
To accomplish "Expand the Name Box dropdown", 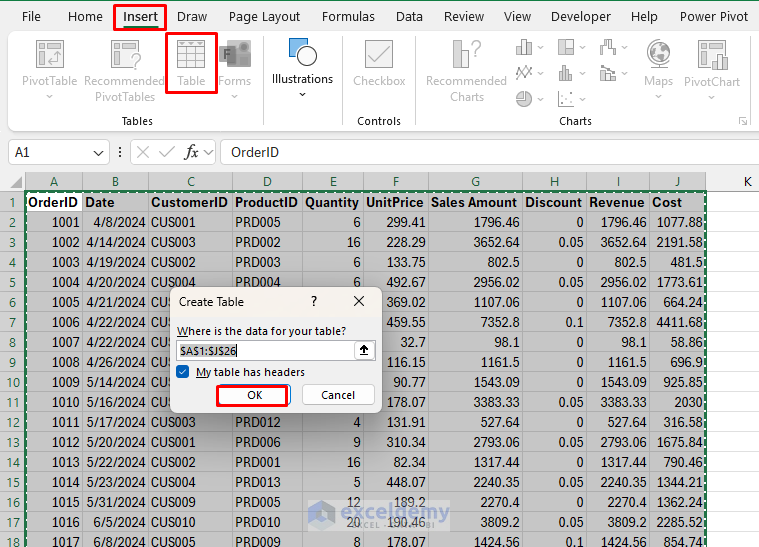I will (x=98, y=153).
